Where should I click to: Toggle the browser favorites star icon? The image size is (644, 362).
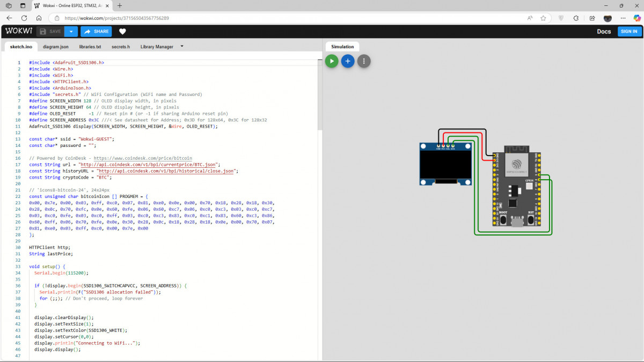click(x=543, y=18)
